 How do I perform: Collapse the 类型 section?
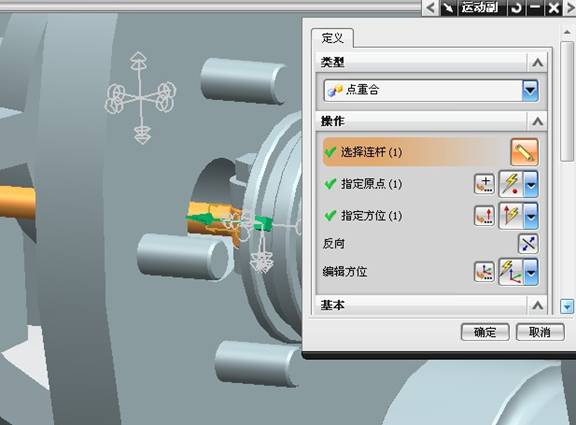click(x=537, y=62)
